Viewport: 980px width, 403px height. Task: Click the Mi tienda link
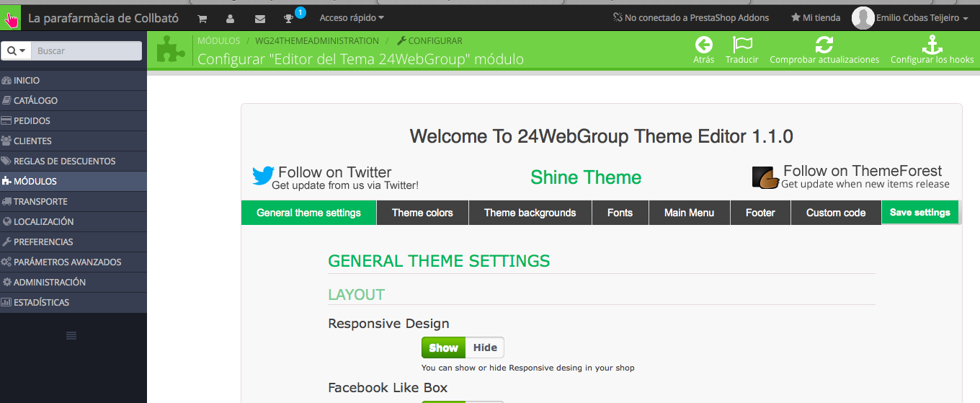pos(816,17)
